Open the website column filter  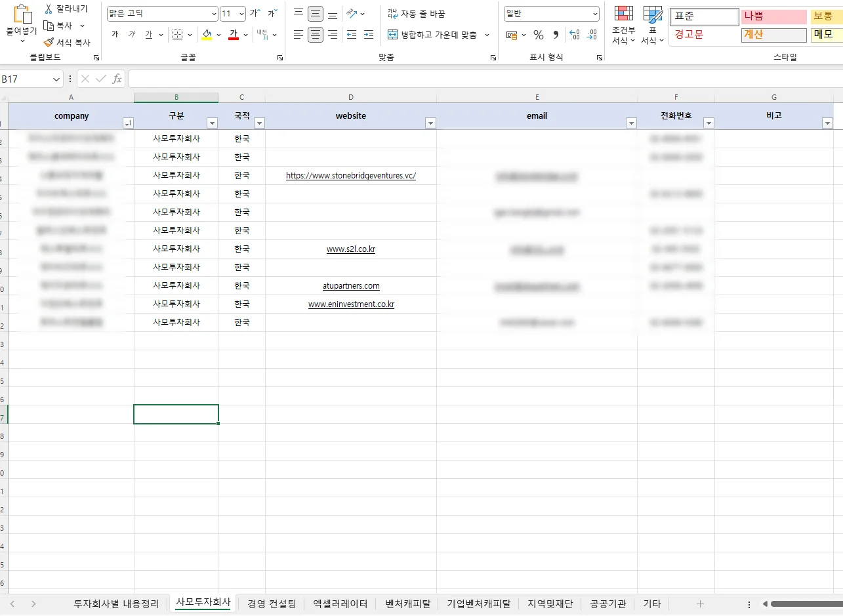430,123
